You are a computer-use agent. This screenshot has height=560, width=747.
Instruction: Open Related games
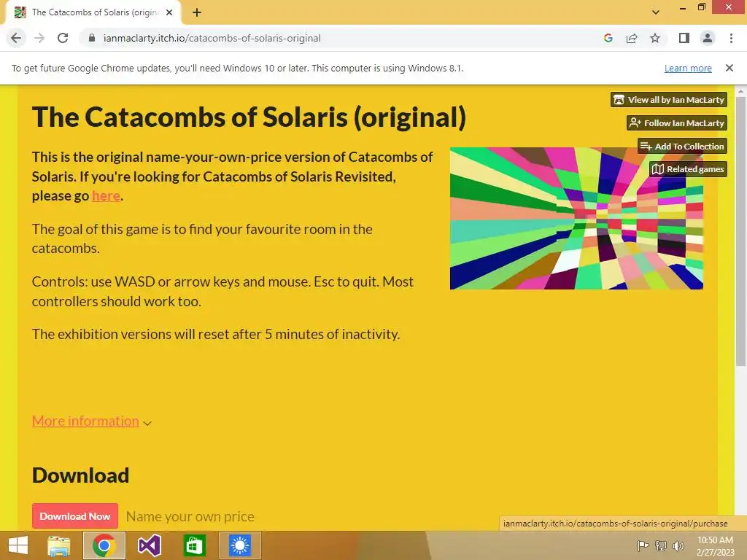(688, 169)
